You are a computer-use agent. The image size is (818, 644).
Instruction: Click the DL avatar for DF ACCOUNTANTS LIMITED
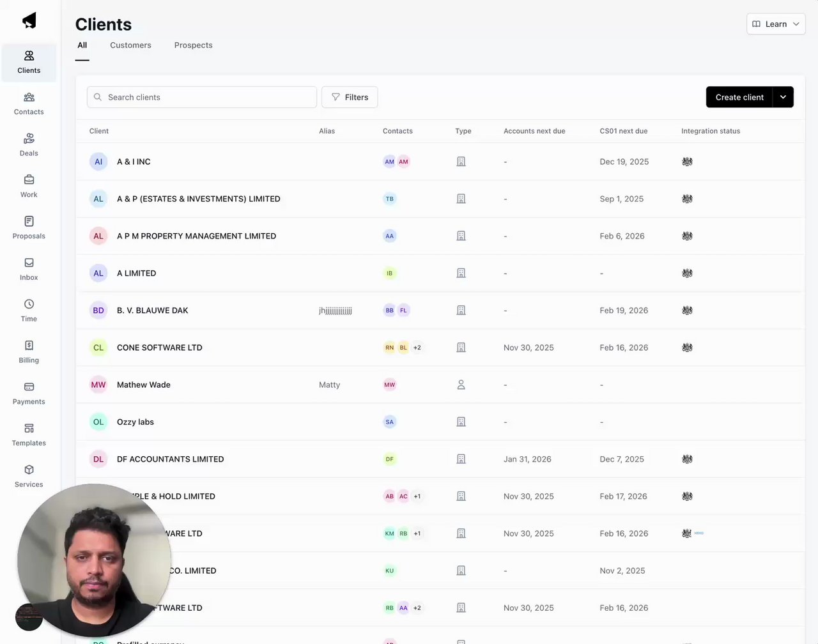(98, 459)
